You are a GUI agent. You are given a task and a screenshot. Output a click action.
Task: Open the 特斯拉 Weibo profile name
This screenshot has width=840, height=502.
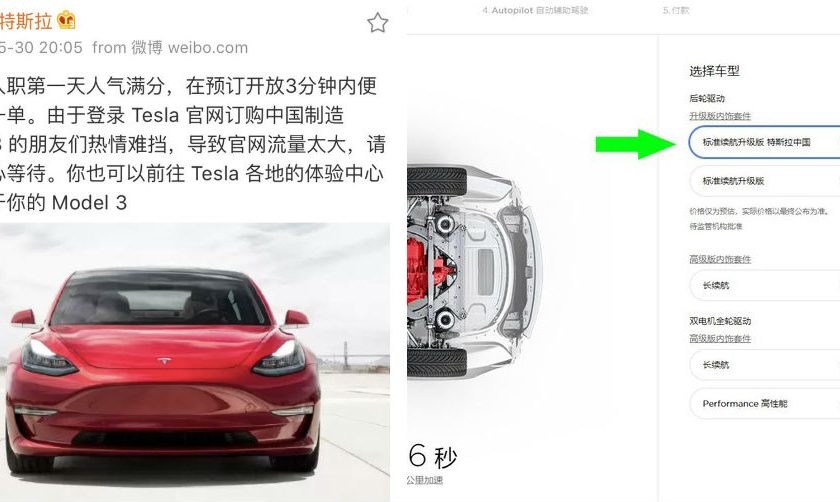click(26, 21)
